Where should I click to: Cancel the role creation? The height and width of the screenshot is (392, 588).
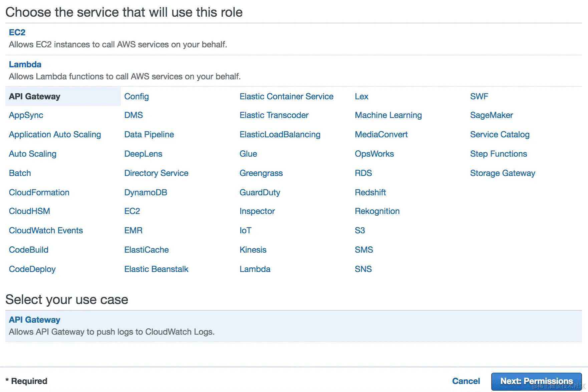pyautogui.click(x=466, y=381)
